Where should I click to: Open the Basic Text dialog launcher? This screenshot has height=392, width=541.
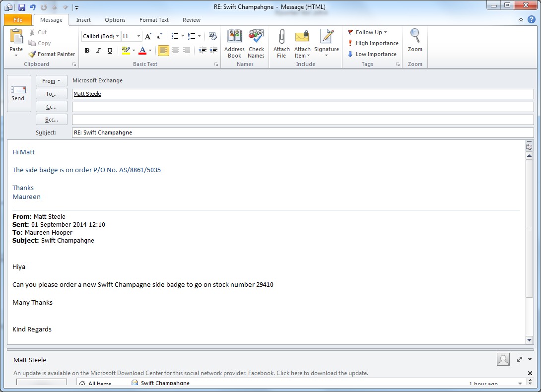pyautogui.click(x=216, y=64)
